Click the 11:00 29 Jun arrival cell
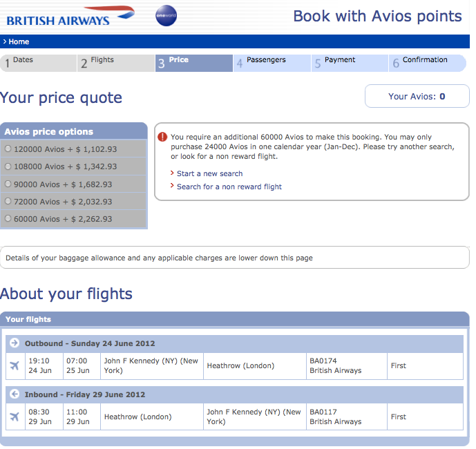The height and width of the screenshot is (449, 476). tap(82, 417)
